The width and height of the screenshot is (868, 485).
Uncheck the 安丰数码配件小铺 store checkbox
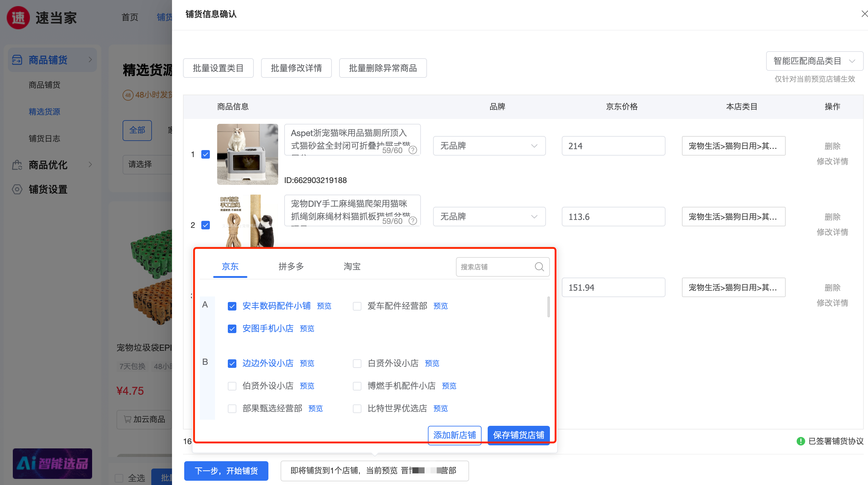(x=232, y=306)
